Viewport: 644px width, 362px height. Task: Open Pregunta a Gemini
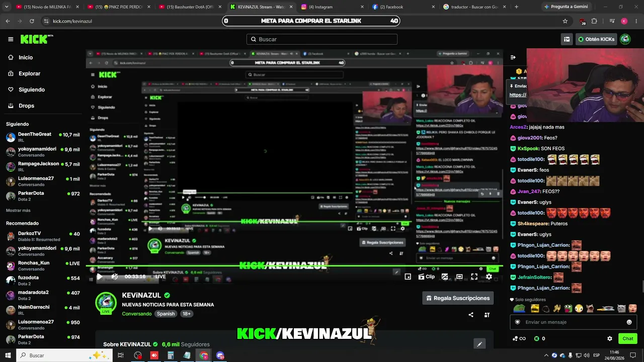coord(566,7)
